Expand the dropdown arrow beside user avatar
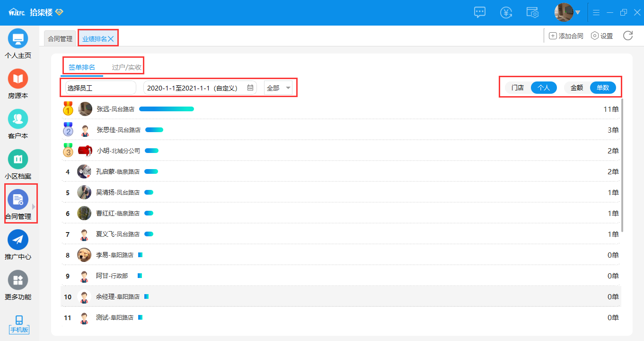This screenshot has width=644, height=341. (578, 12)
